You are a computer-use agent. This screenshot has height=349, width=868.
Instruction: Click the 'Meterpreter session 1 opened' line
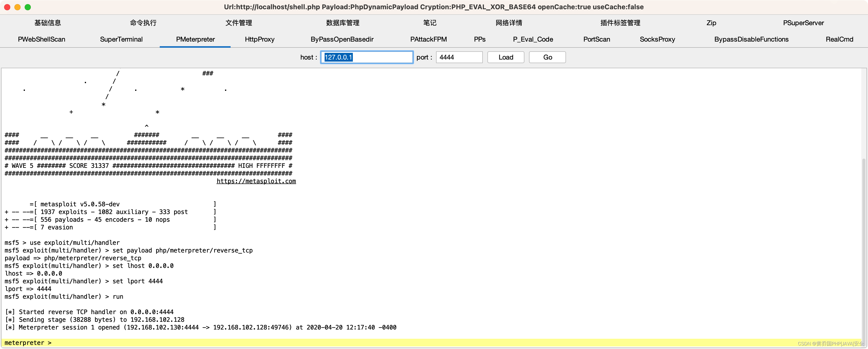(x=201, y=327)
